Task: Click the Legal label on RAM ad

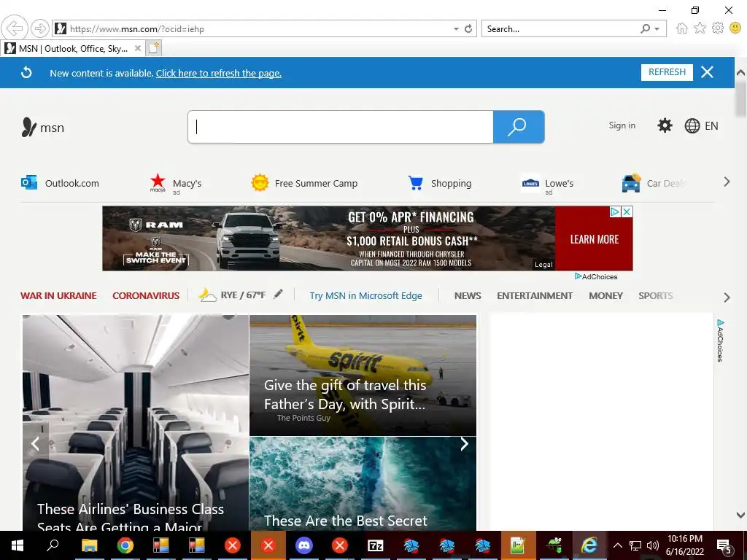Action: click(x=543, y=265)
